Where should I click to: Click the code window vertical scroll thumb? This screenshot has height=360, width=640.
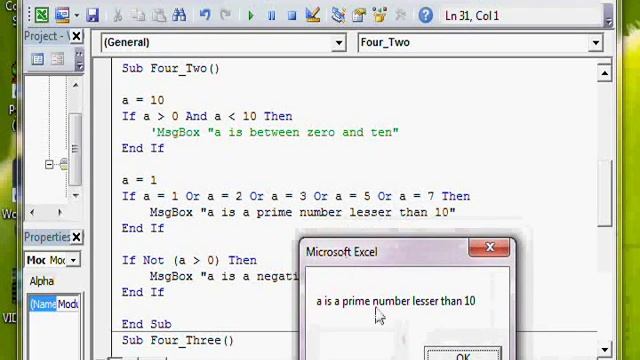604,193
